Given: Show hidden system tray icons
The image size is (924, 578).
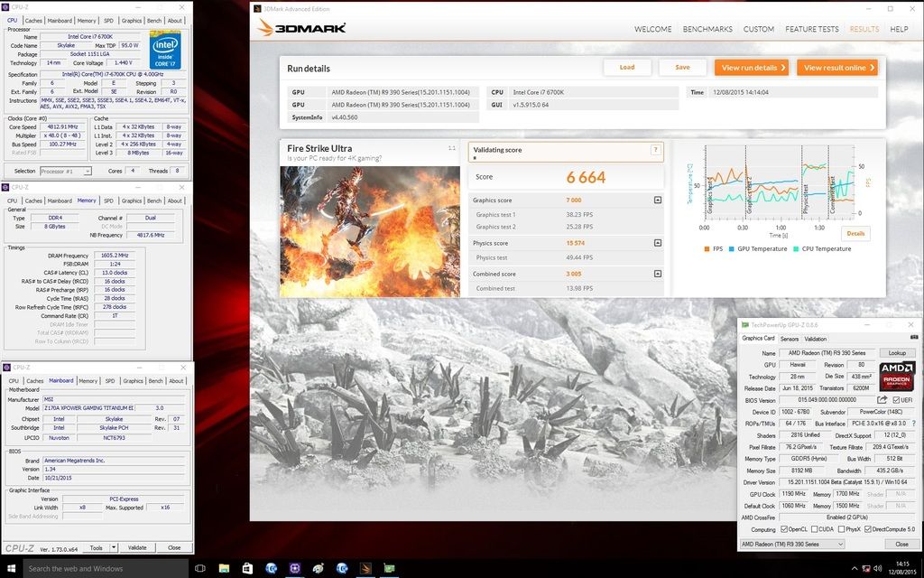Looking at the screenshot, I should pos(854,569).
